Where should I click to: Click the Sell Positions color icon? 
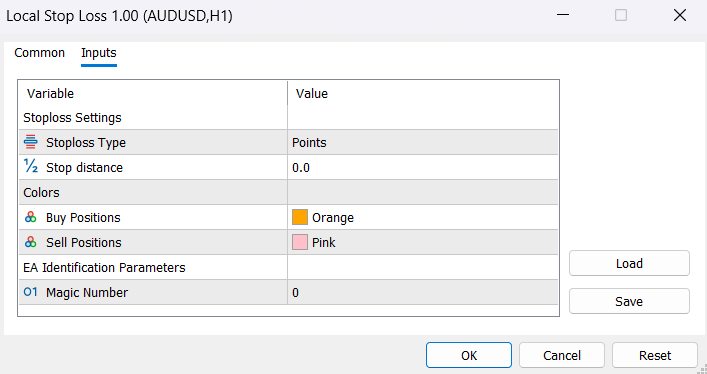coord(31,242)
